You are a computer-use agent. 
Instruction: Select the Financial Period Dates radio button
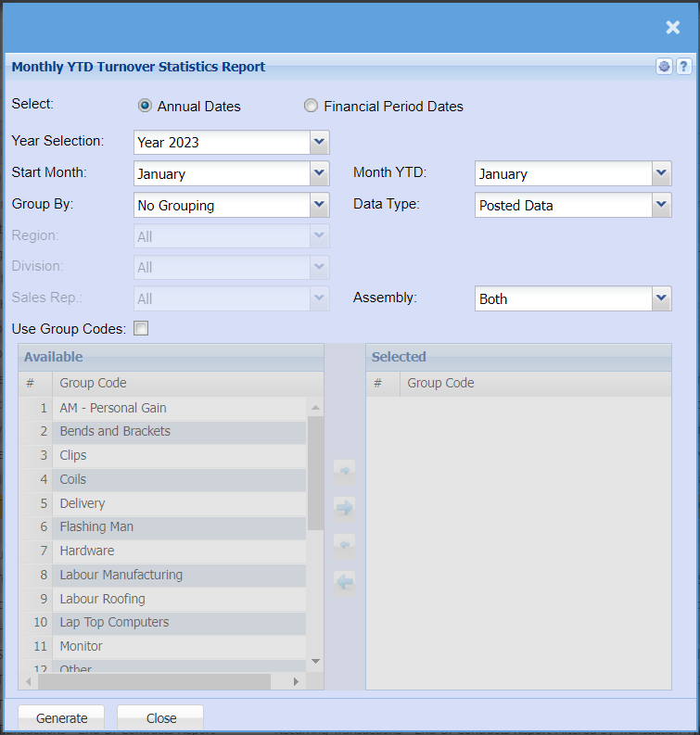pos(311,106)
